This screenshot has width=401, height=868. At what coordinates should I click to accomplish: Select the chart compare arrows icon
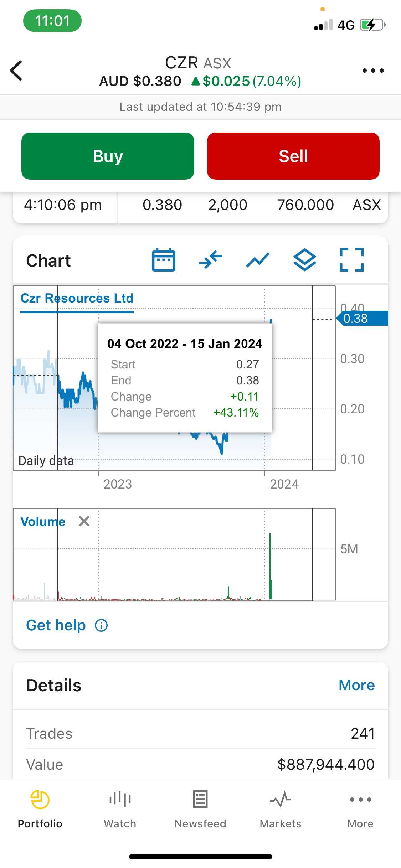[x=211, y=260]
